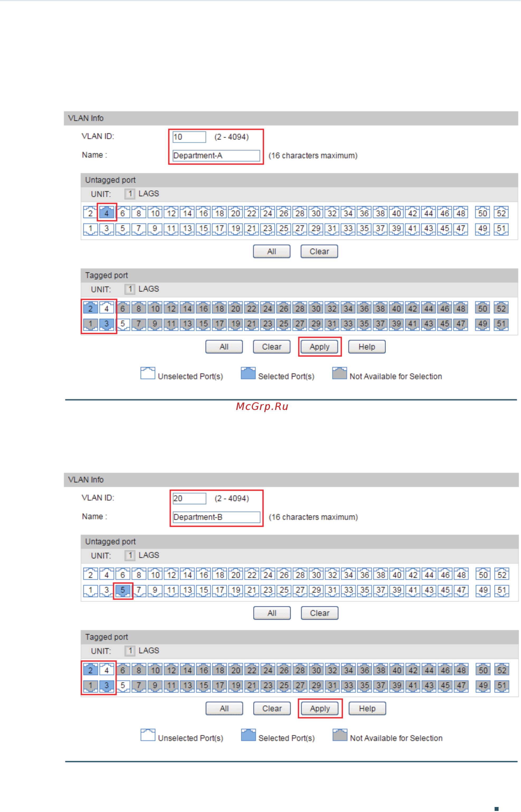This screenshot has width=521, height=812.
Task: Clear tagged ports for Department-B
Action: click(x=272, y=709)
